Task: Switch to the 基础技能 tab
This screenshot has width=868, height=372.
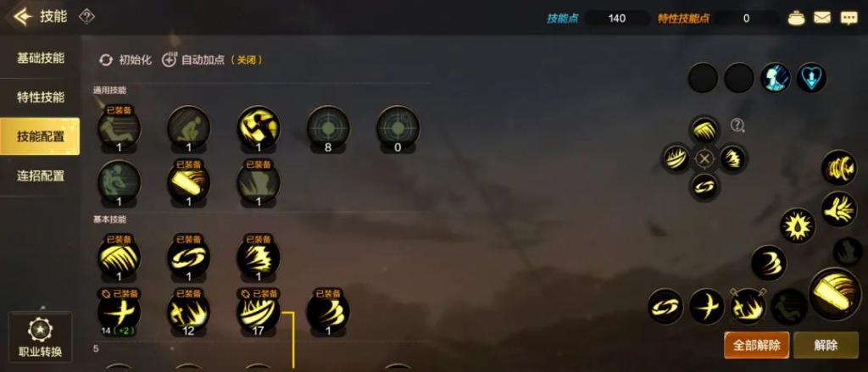Action: click(x=40, y=58)
